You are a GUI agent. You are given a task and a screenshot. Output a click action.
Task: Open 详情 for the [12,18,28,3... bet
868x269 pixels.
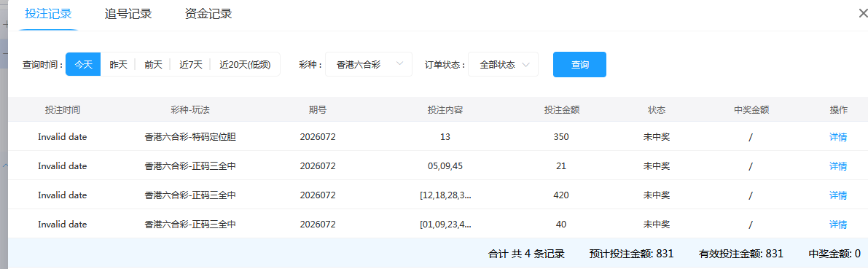[x=838, y=195]
